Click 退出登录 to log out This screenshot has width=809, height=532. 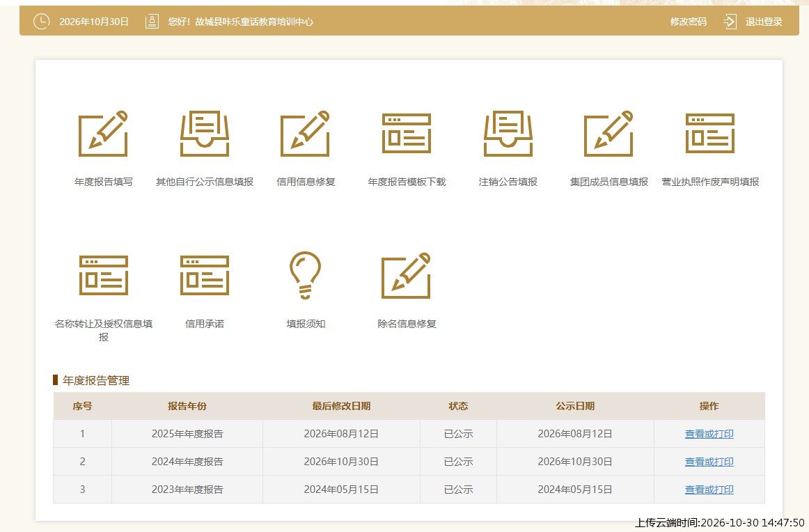point(764,22)
